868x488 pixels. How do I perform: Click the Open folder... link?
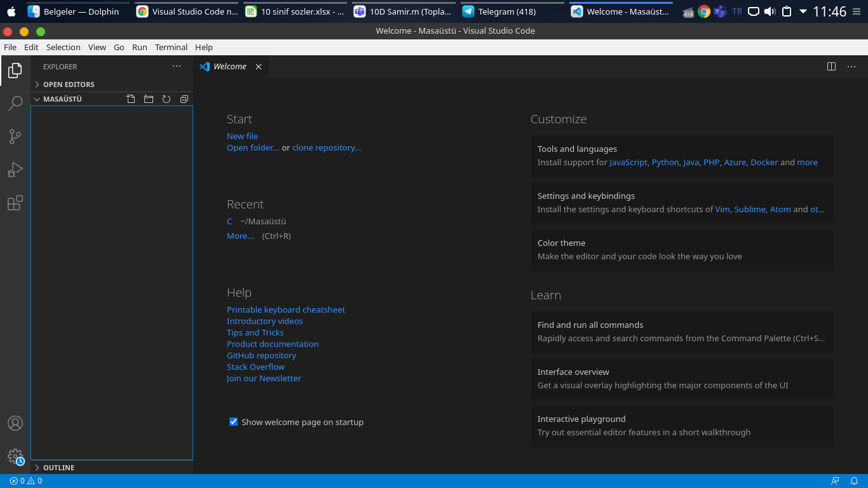pyautogui.click(x=253, y=147)
